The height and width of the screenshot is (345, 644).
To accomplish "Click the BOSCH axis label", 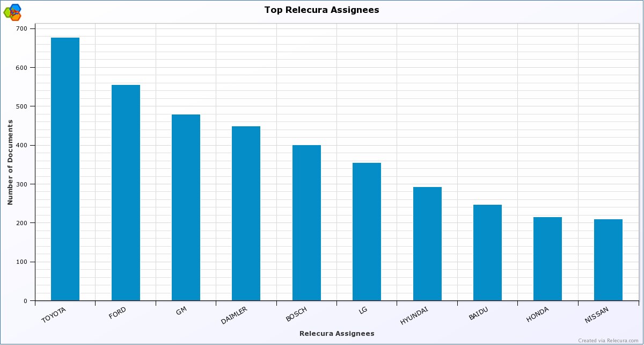I will click(x=296, y=314).
